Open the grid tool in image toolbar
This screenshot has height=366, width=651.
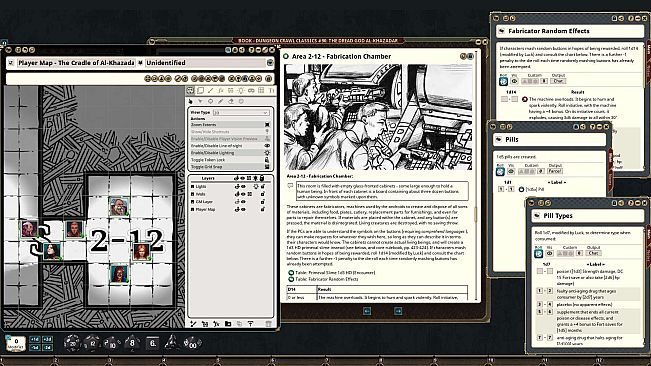tap(261, 90)
